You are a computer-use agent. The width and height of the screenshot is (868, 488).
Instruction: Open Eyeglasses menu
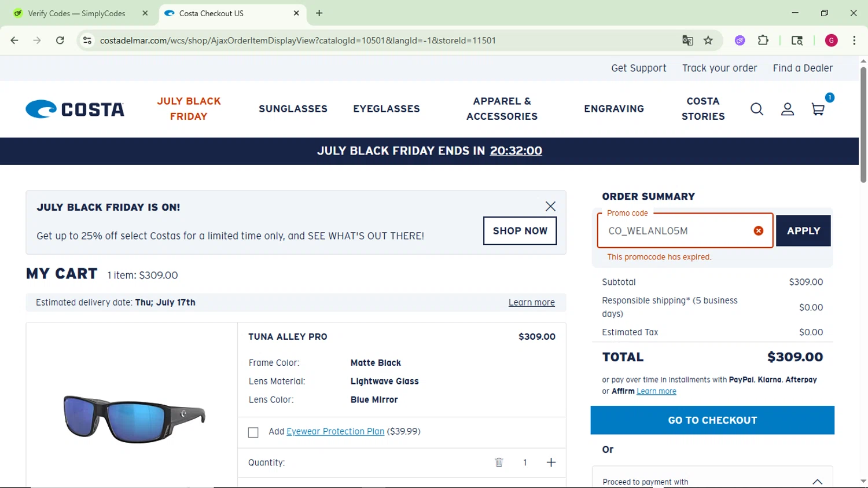[387, 109]
